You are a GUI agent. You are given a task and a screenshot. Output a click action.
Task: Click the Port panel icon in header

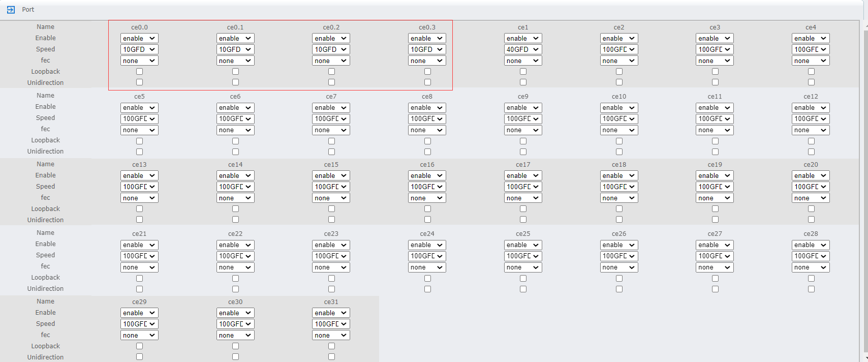11,10
